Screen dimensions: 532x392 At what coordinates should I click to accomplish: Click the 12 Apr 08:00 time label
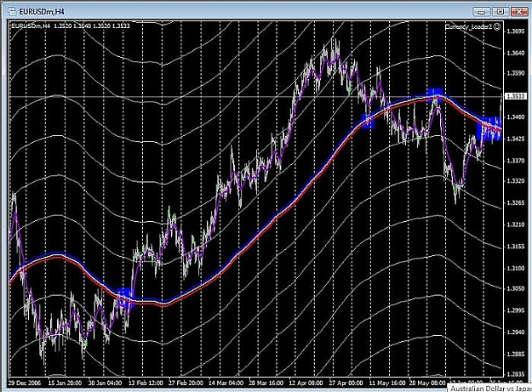306,383
